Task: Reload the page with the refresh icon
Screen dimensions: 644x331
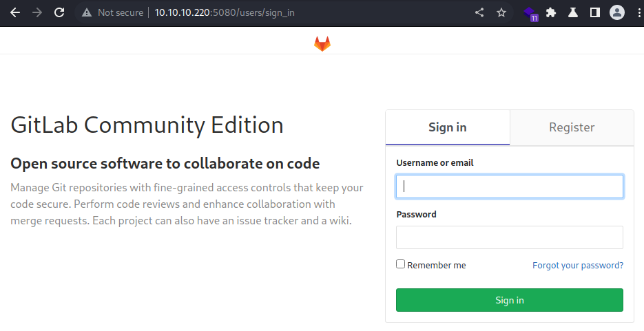Action: [x=59, y=12]
